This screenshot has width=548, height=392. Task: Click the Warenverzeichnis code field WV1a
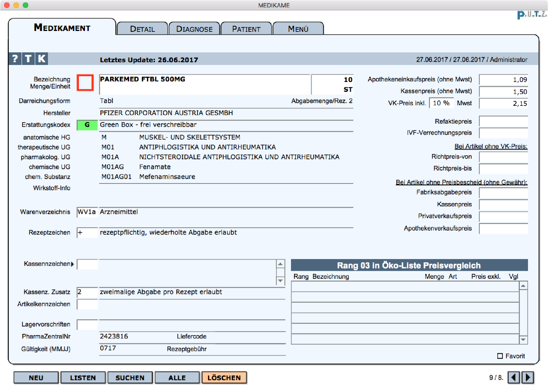87,212
